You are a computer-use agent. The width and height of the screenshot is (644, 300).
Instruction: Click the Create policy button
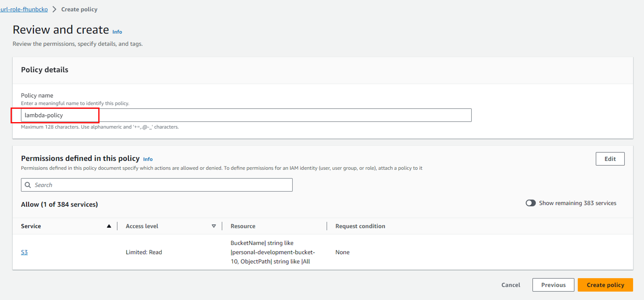coord(605,285)
